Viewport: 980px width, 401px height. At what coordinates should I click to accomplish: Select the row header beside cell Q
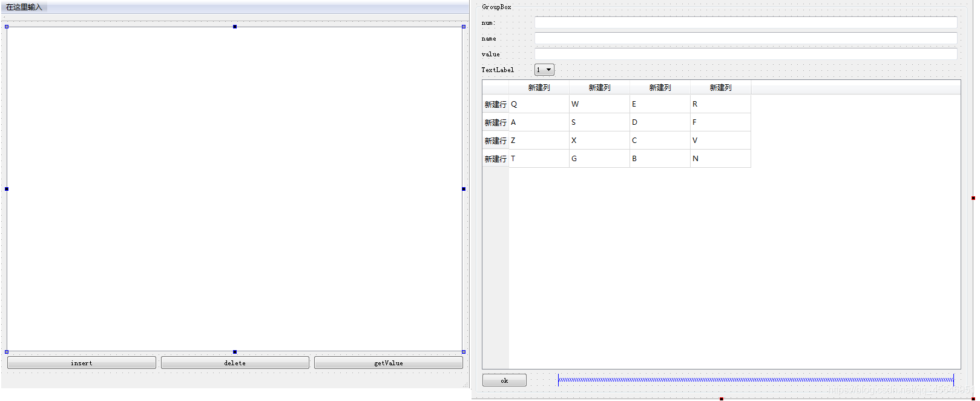[495, 104]
